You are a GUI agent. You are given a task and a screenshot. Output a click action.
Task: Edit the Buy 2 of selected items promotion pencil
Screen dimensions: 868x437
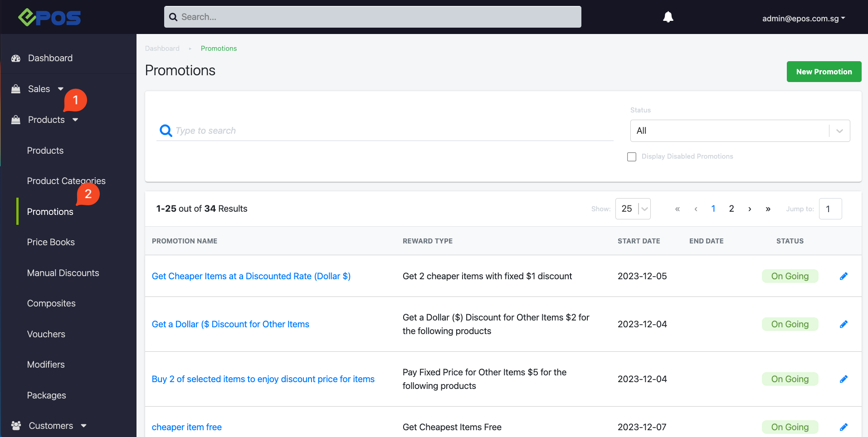click(x=844, y=379)
